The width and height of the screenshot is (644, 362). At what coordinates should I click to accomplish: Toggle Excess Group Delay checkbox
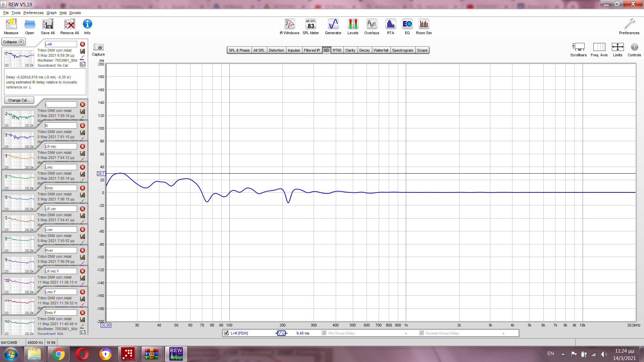[422, 333]
